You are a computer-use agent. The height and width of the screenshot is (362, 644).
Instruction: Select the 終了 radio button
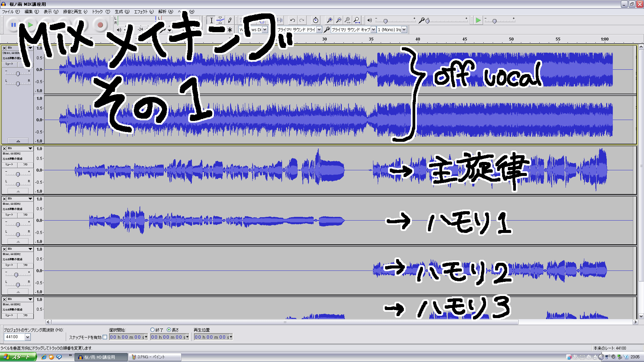click(153, 329)
